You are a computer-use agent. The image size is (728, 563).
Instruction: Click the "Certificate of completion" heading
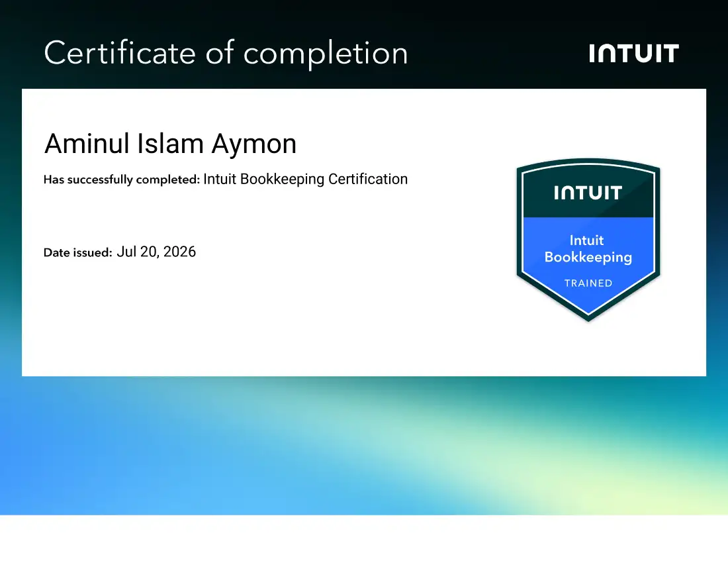click(x=226, y=53)
